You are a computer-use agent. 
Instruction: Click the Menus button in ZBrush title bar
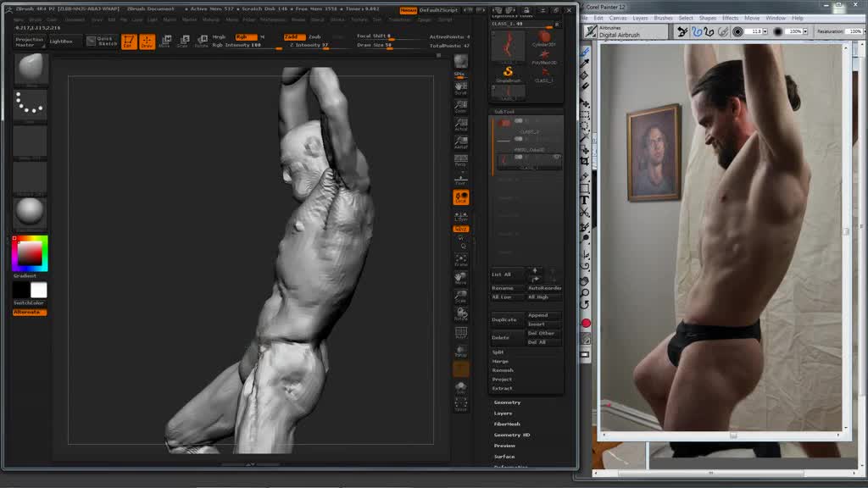408,10
